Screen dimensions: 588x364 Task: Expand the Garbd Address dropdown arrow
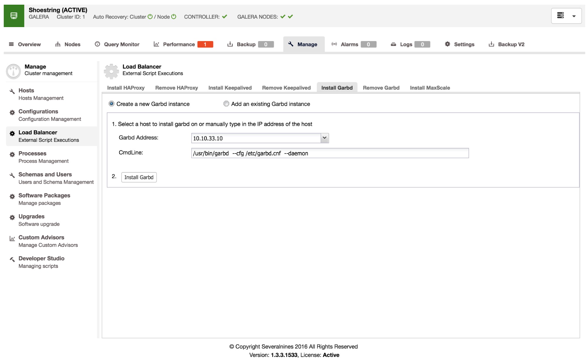(x=324, y=138)
